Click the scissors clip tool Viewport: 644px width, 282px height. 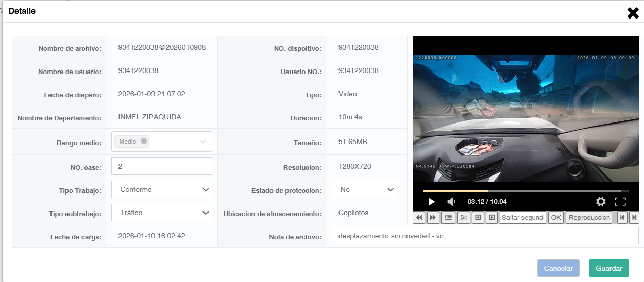pos(464,218)
